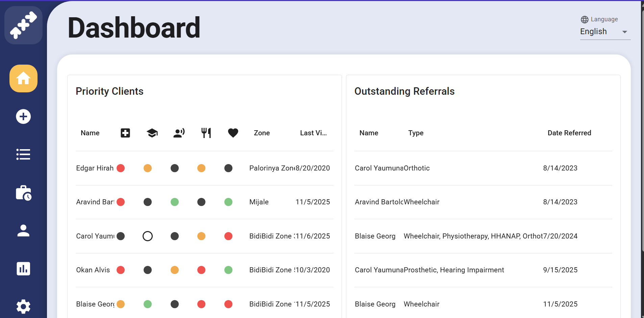Open the statistics bar chart icon

coord(23,269)
